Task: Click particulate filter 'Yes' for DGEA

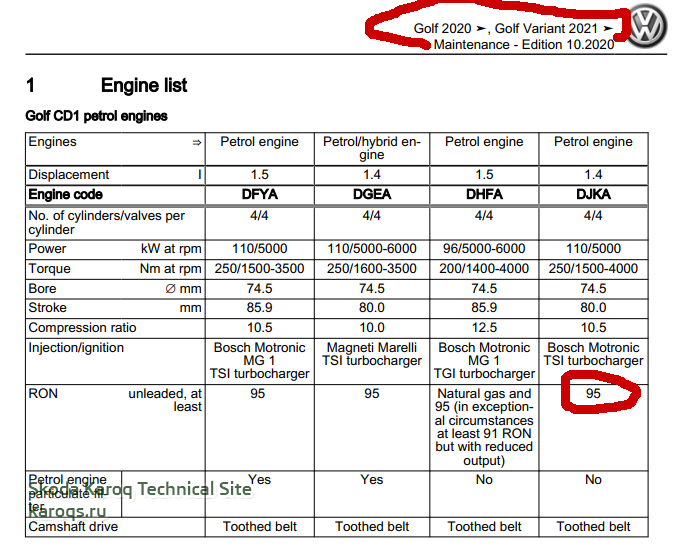Action: (372, 480)
